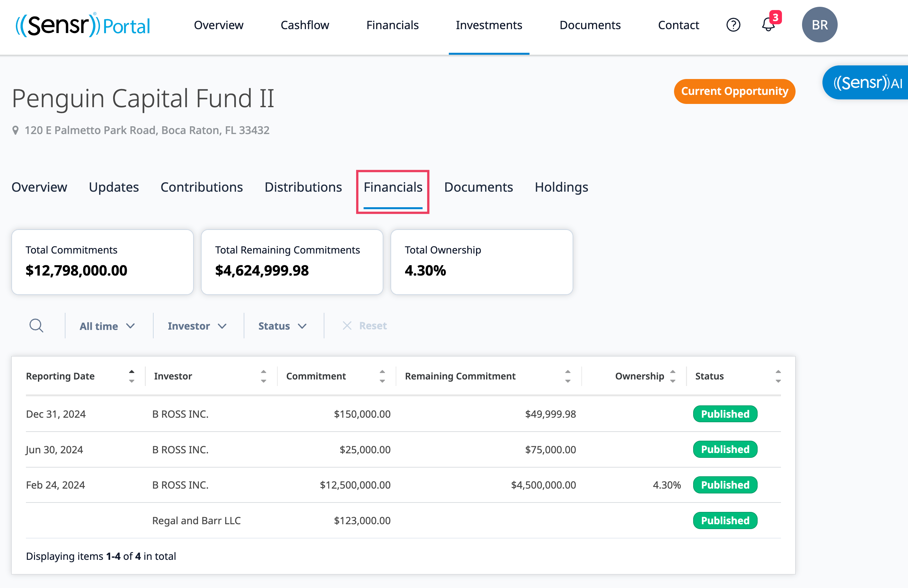Click the Jun 30, 2024 reporting date

pyautogui.click(x=54, y=449)
